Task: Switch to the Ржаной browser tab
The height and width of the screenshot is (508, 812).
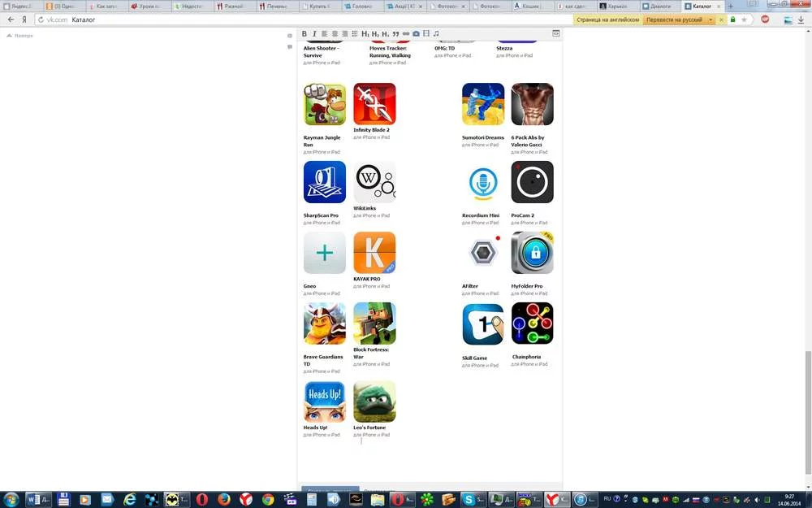Action: tap(234, 7)
